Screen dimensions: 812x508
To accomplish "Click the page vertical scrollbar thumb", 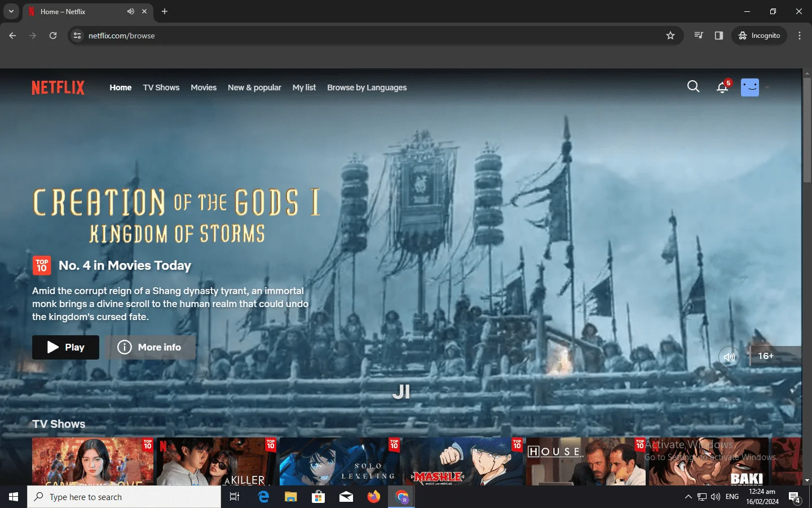I will pos(807,130).
